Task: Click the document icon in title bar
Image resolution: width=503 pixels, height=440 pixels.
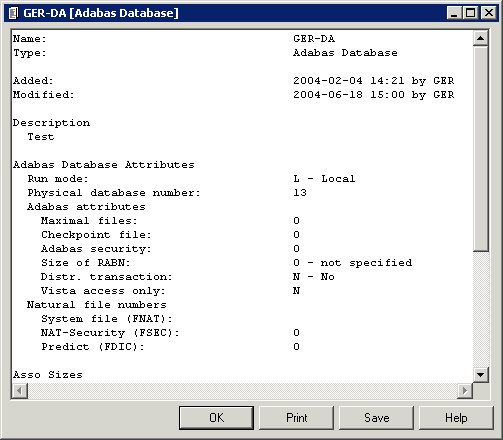Action: 13,13
